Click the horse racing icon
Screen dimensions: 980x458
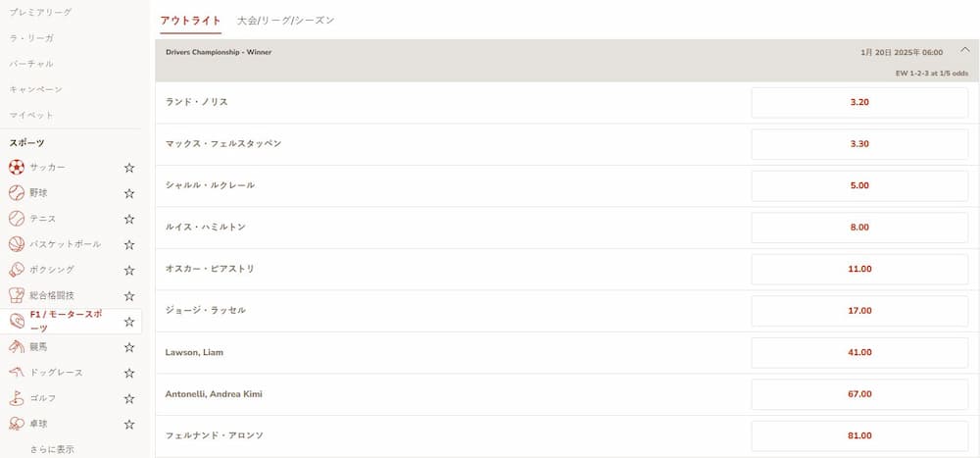click(x=17, y=346)
